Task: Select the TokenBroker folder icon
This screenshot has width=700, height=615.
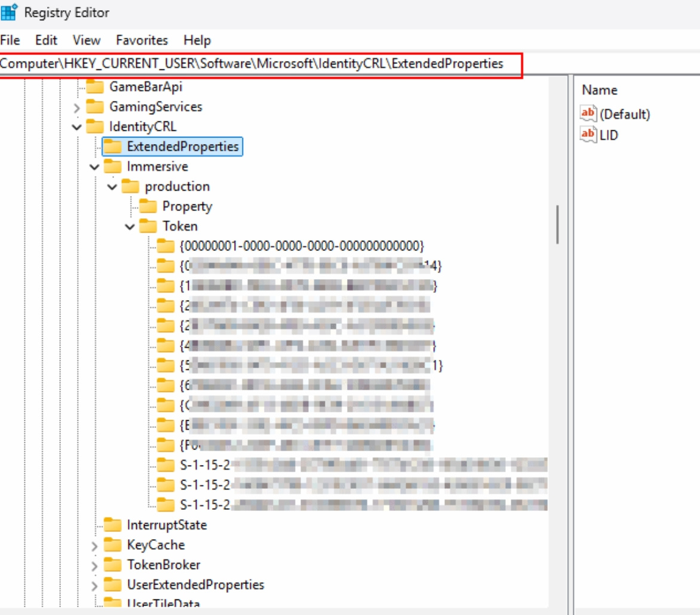Action: pyautogui.click(x=112, y=565)
